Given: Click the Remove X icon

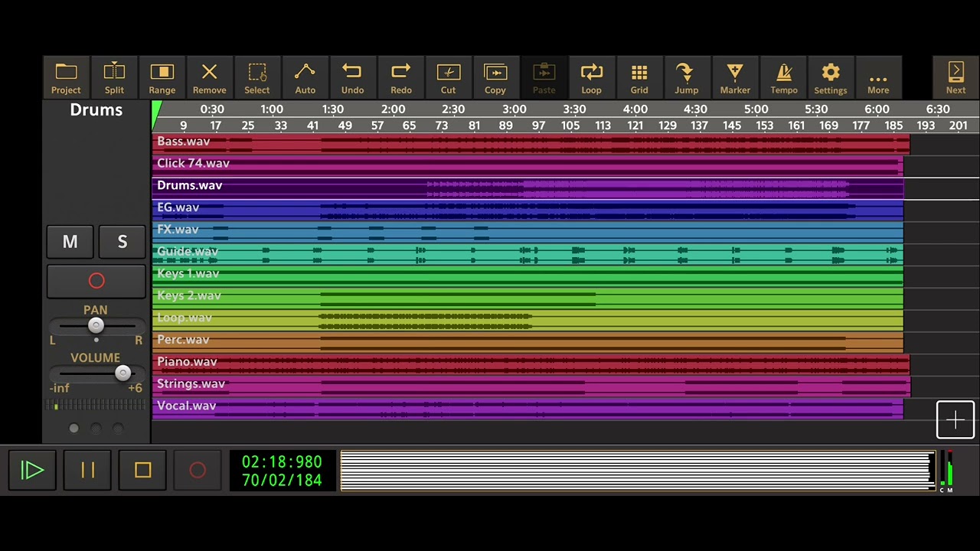Looking at the screenshot, I should [x=209, y=78].
